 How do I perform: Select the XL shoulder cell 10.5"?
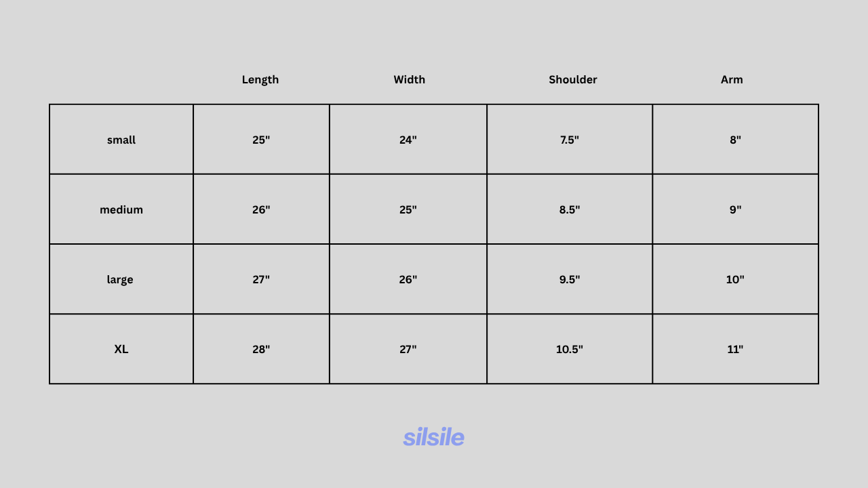[x=570, y=349]
